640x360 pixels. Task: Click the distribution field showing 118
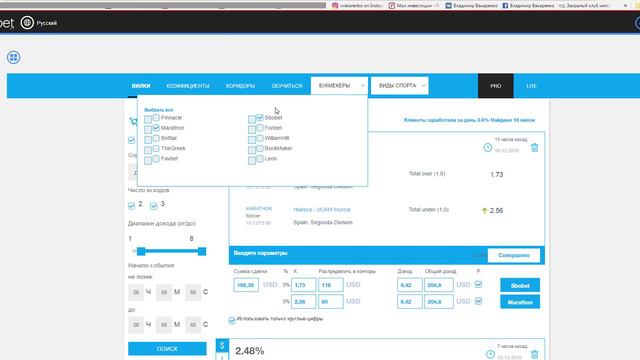tap(331, 285)
